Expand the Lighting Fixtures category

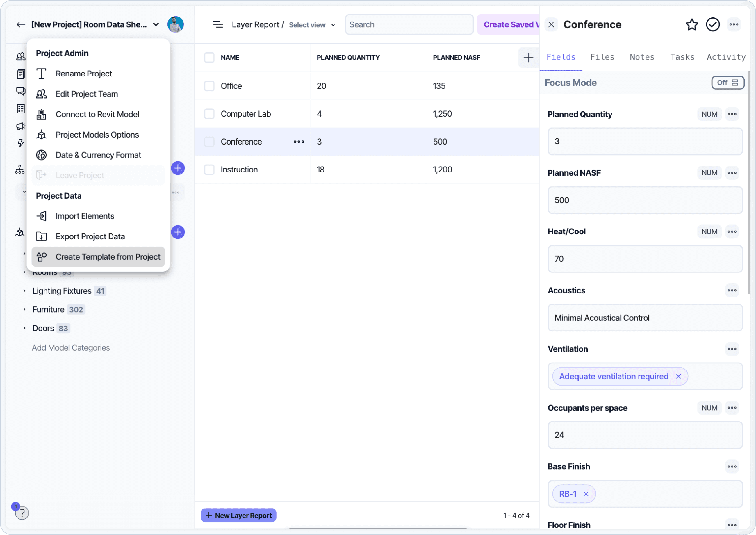click(24, 291)
